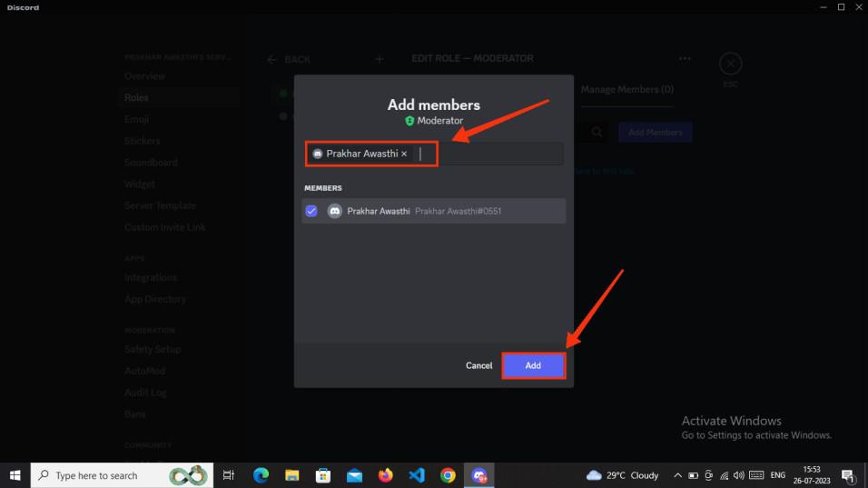Screen dimensions: 868x488
Task: Open the clock showing 15:53
Action: [812, 475]
